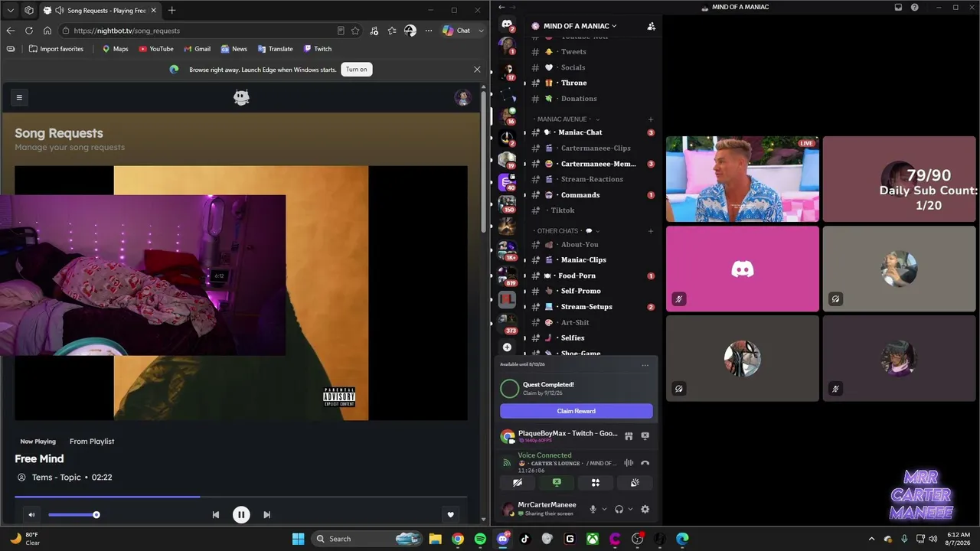
Task: Open the LIVE stream tile in voice call
Action: 743,179
